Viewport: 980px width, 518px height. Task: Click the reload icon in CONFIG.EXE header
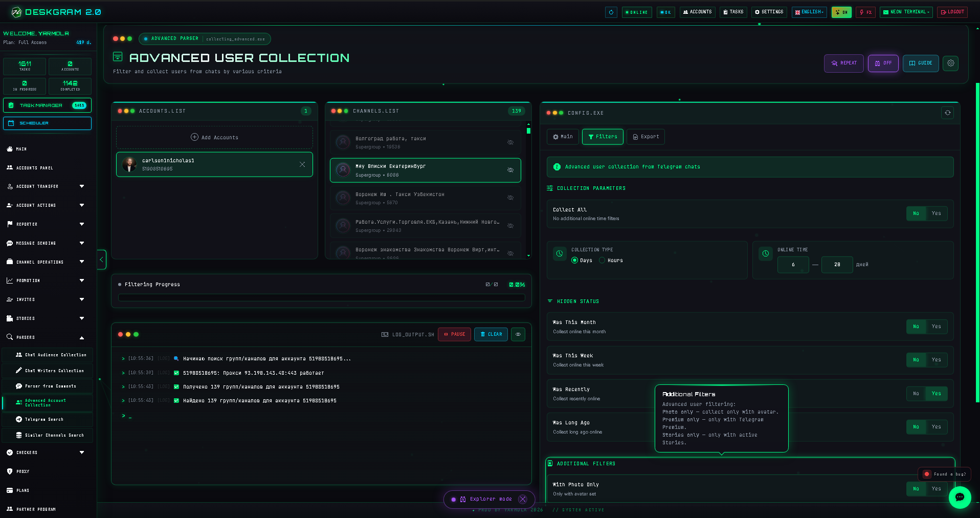(947, 113)
